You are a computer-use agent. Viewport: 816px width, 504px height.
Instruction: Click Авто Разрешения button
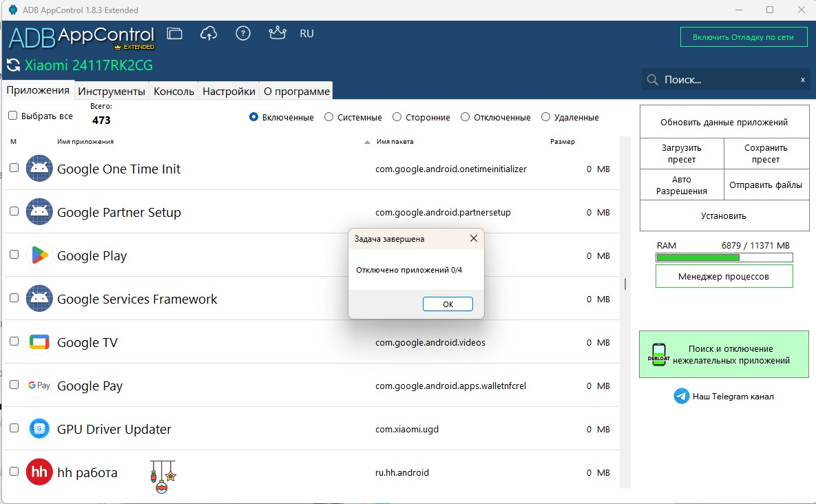pyautogui.click(x=682, y=185)
